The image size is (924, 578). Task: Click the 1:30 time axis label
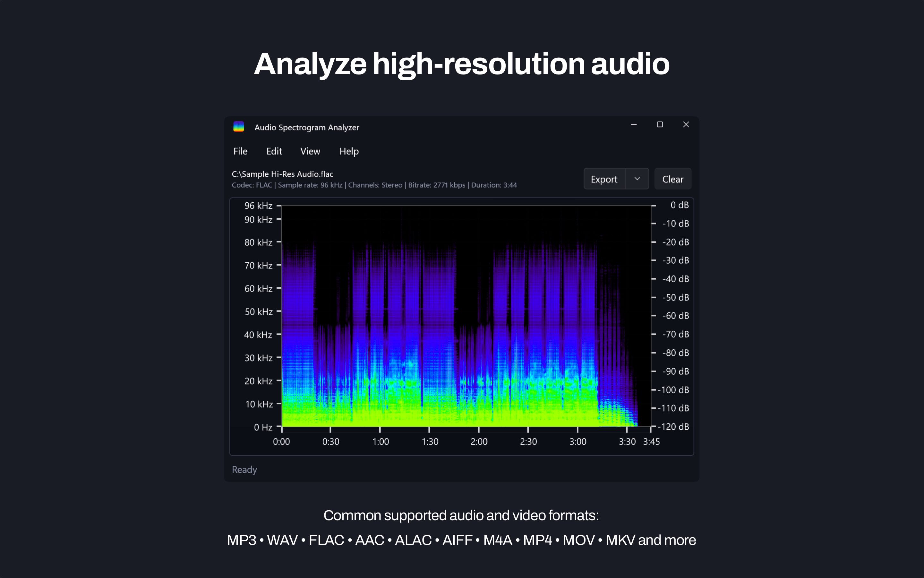(x=430, y=442)
